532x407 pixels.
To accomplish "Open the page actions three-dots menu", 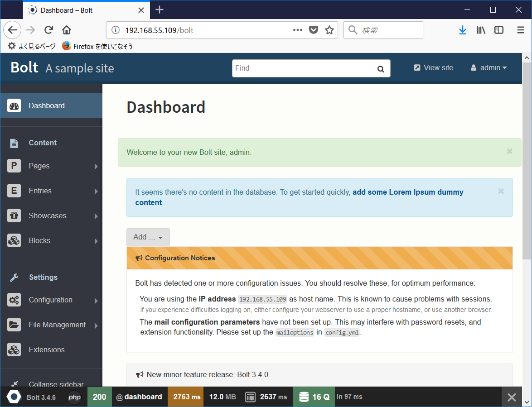I will pos(298,30).
